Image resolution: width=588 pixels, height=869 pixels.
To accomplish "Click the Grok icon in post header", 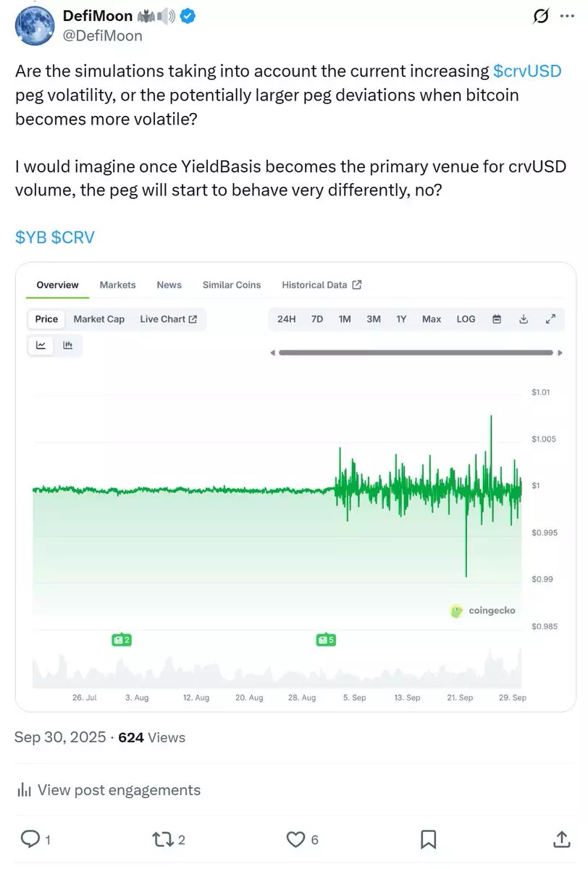I will click(540, 16).
